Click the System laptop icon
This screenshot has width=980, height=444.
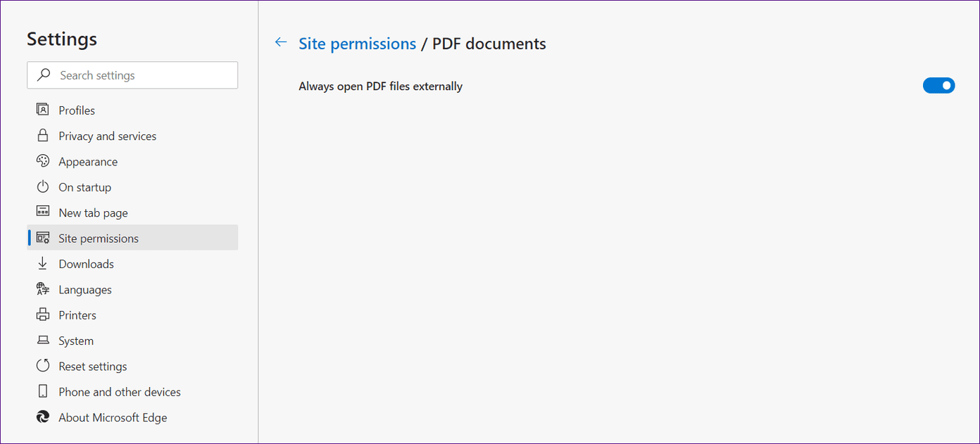coord(43,341)
